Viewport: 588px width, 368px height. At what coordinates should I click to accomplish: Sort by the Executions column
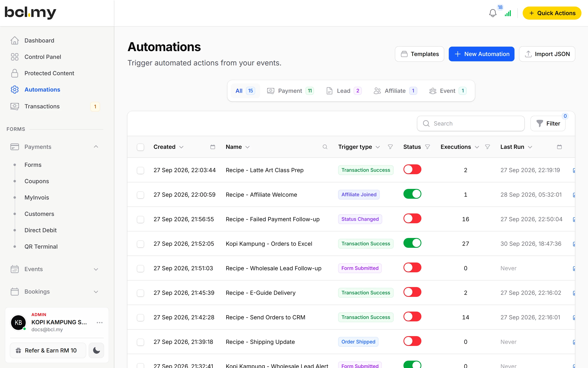point(460,147)
